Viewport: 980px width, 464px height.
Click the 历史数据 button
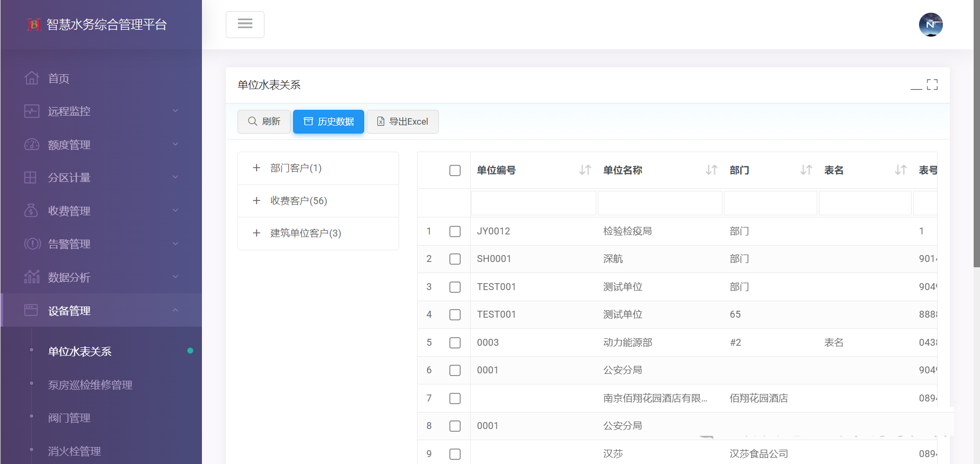pos(328,121)
